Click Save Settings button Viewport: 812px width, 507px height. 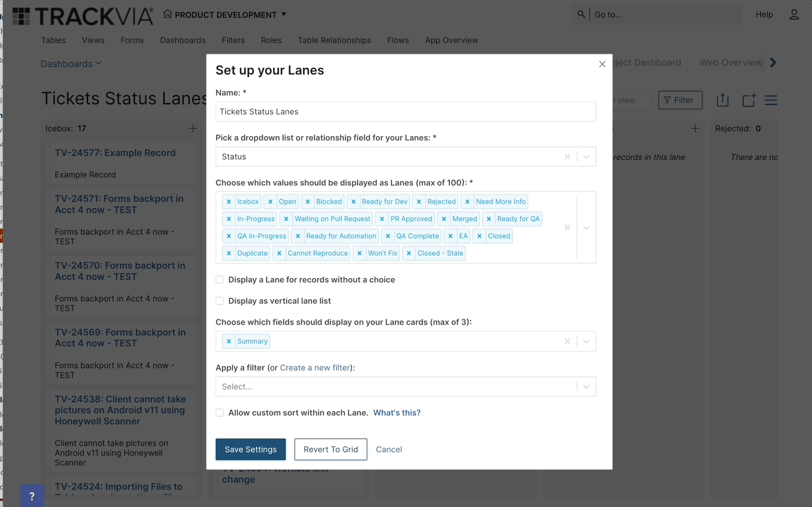coord(251,450)
